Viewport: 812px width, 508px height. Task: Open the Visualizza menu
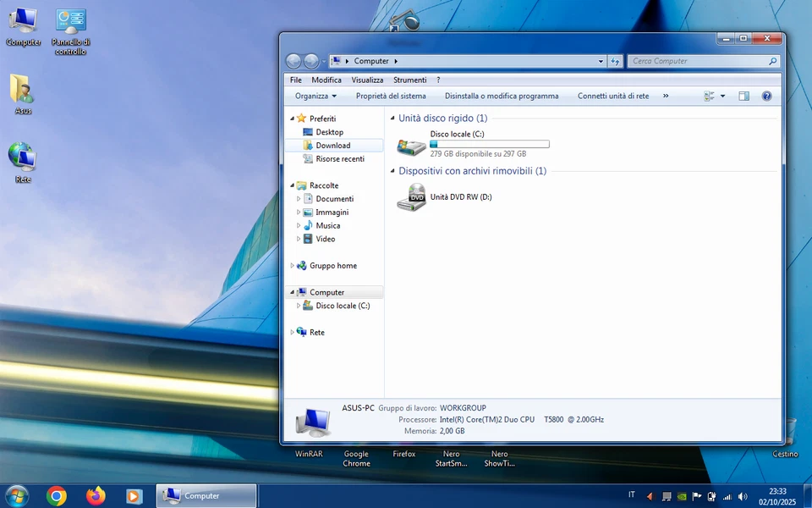tap(367, 80)
